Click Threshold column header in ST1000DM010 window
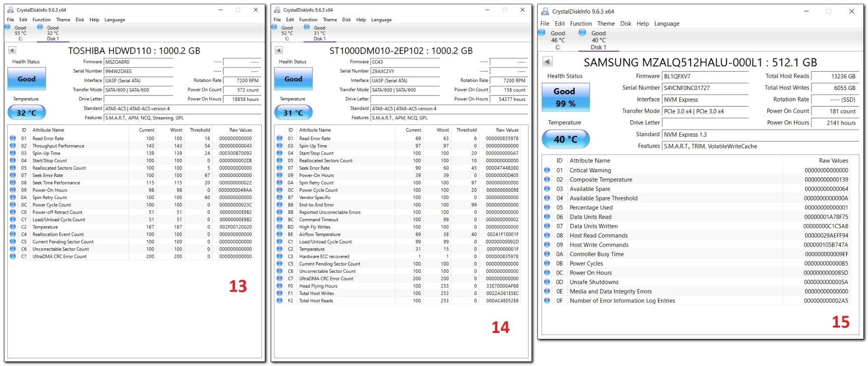868x366 pixels. pyautogui.click(x=467, y=130)
